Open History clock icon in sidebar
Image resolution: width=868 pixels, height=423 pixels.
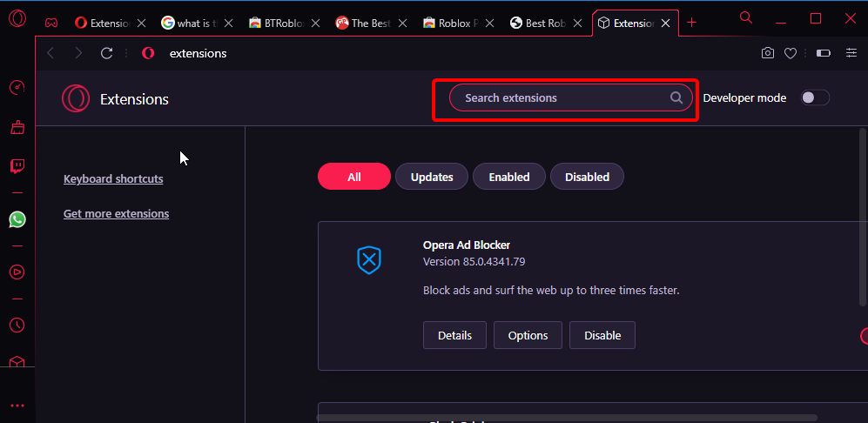click(x=17, y=325)
